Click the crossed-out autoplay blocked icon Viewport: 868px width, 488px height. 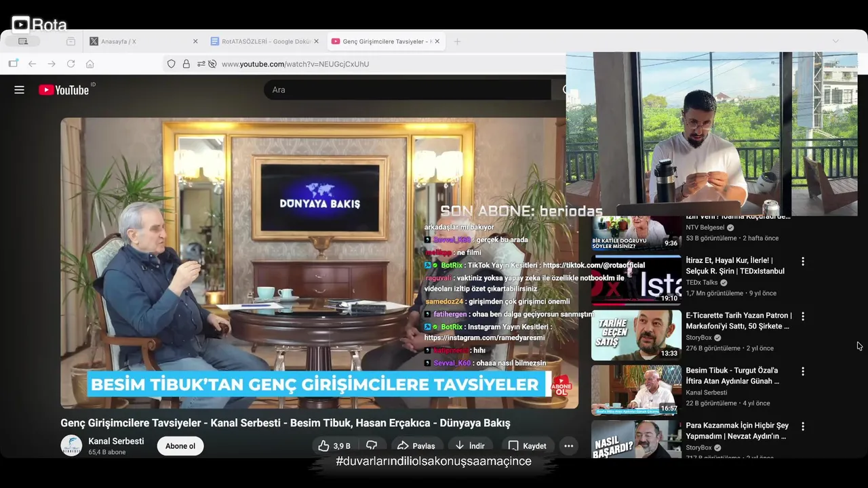pyautogui.click(x=212, y=64)
